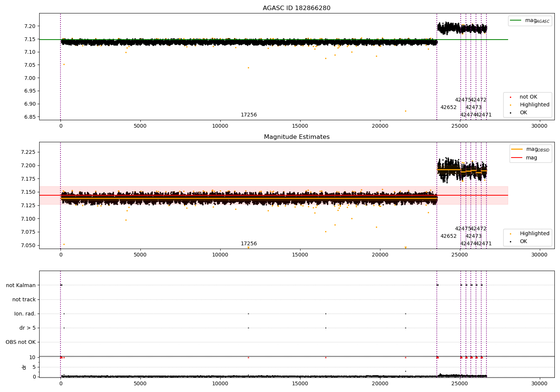The height and width of the screenshot is (392, 560).
Task: Click the "OBS not OK" axis label
Action: click(x=21, y=342)
